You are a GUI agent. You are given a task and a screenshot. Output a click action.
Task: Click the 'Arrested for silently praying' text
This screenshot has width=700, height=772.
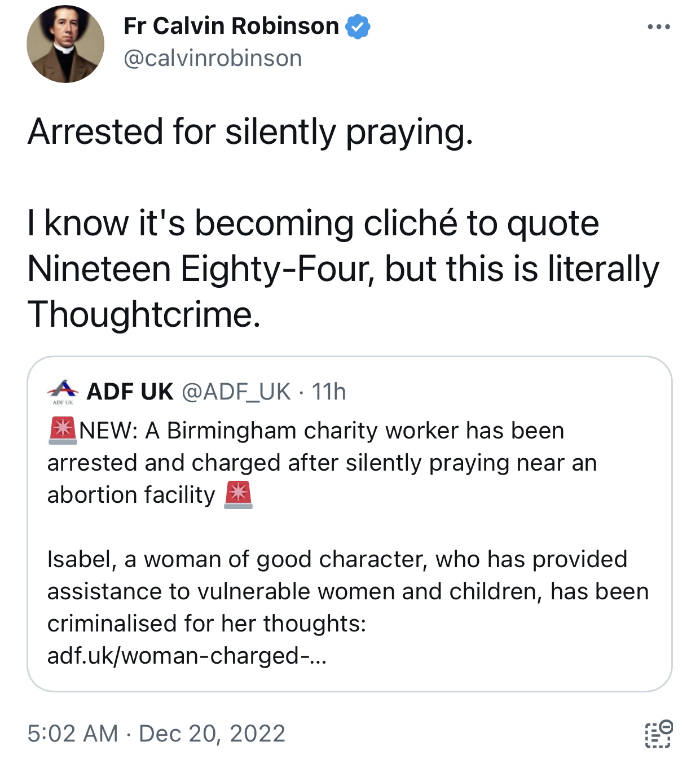250,133
